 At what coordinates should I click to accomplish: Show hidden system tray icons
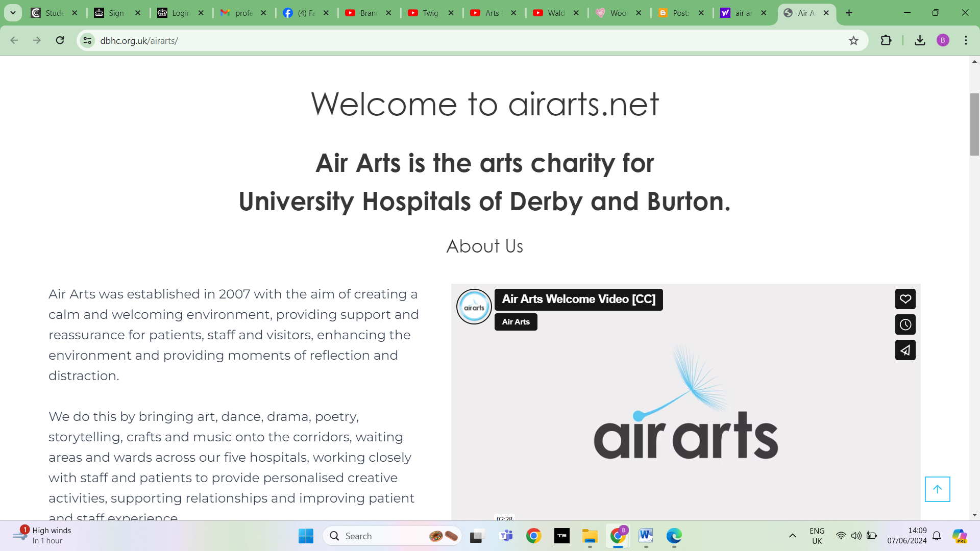(x=792, y=536)
